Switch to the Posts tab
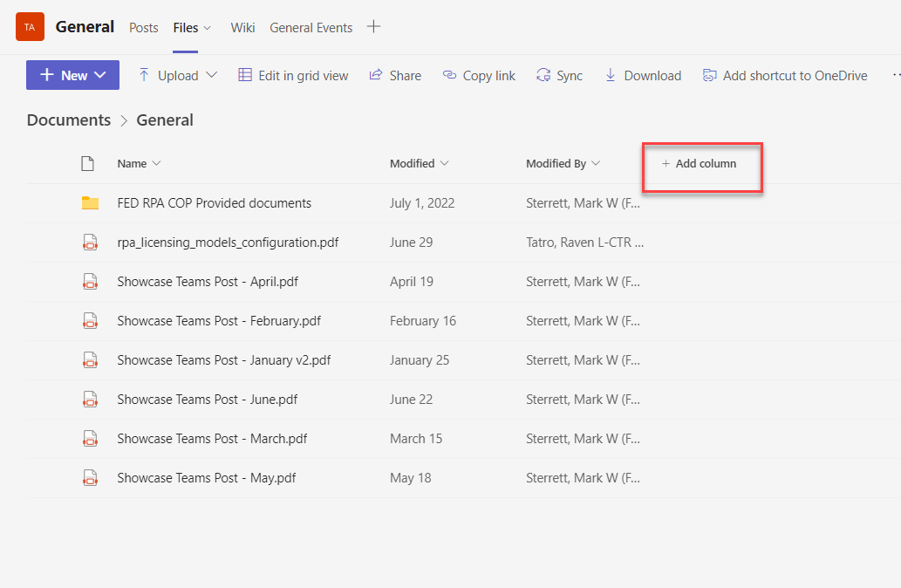 pos(144,28)
